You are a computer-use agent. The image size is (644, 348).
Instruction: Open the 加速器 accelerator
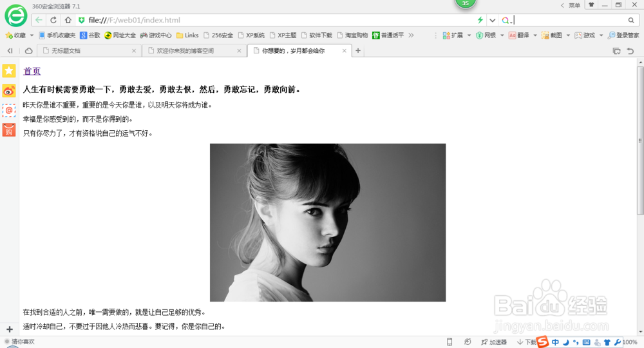(x=494, y=342)
